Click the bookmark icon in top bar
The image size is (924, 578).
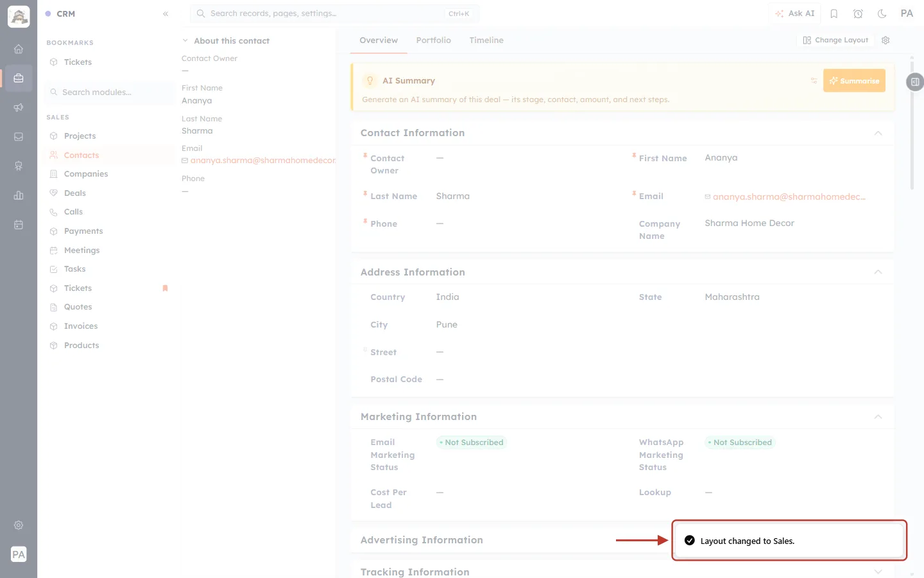[834, 13]
